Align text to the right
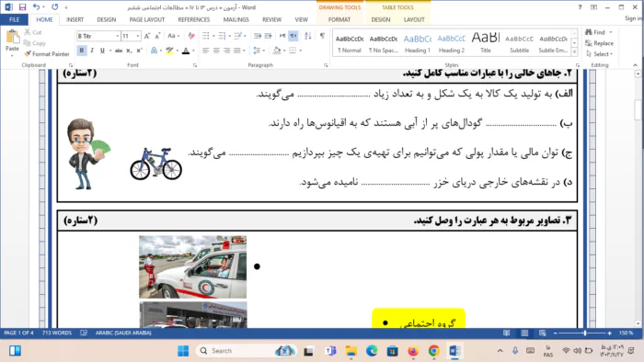This screenshot has width=644, height=362. (226, 51)
